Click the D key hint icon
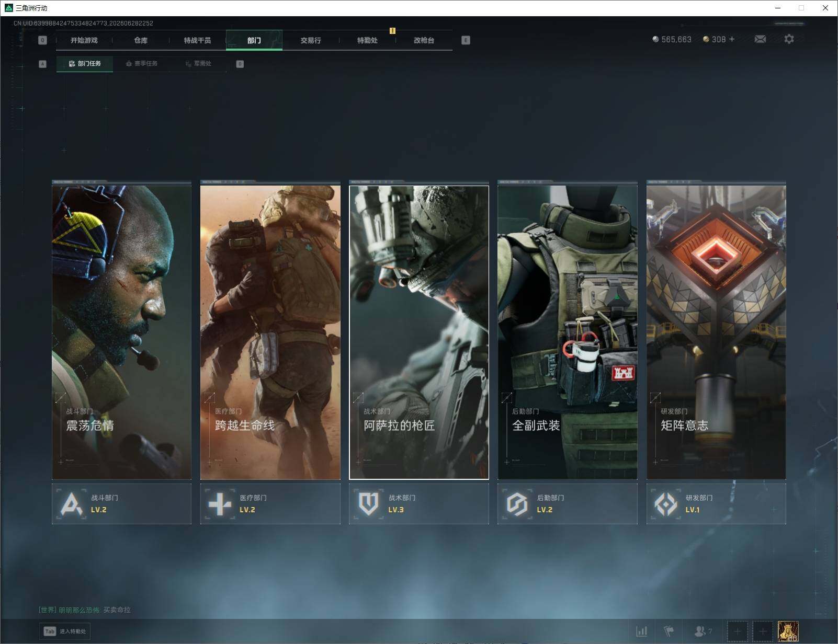The height and width of the screenshot is (644, 838). (240, 64)
